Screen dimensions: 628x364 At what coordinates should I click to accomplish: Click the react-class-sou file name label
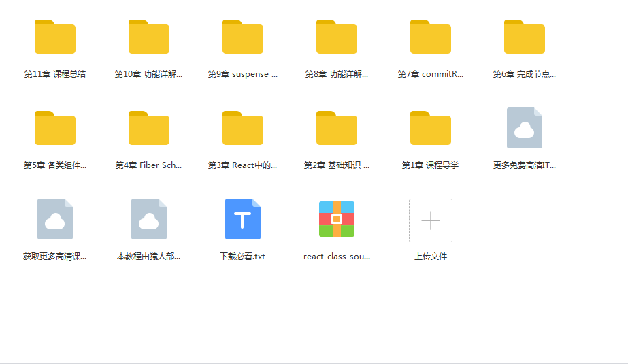tap(337, 257)
